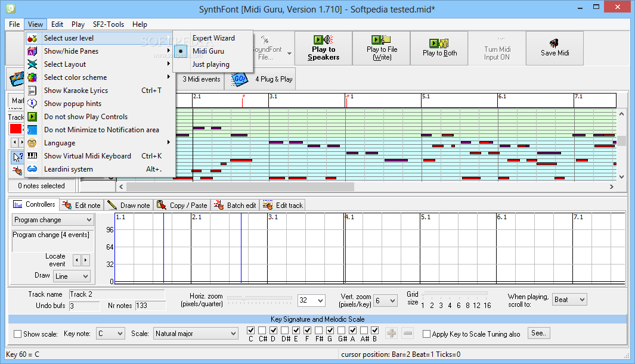Click the Draw note pencil icon

coord(112,205)
